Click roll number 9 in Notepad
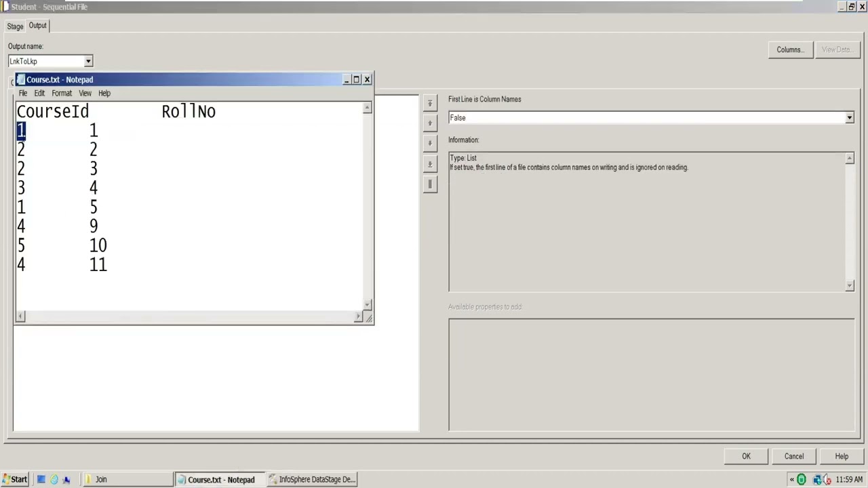This screenshot has width=868, height=488. (94, 226)
